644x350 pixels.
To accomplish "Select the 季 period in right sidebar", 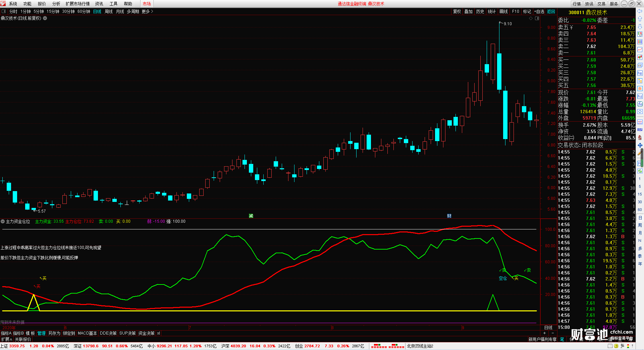I will (640, 256).
